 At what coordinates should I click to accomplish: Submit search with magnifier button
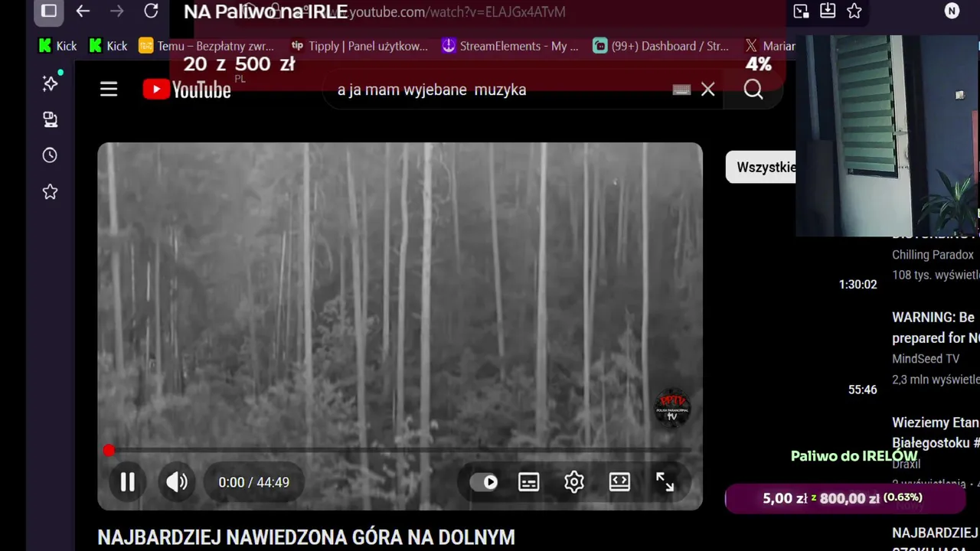[753, 90]
